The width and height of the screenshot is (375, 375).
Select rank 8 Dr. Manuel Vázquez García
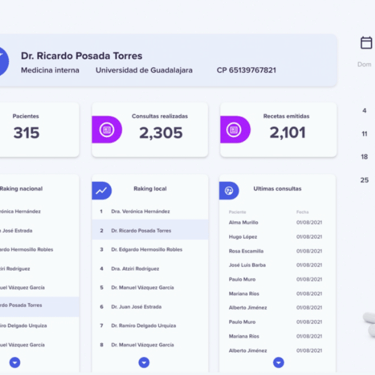coord(150,345)
